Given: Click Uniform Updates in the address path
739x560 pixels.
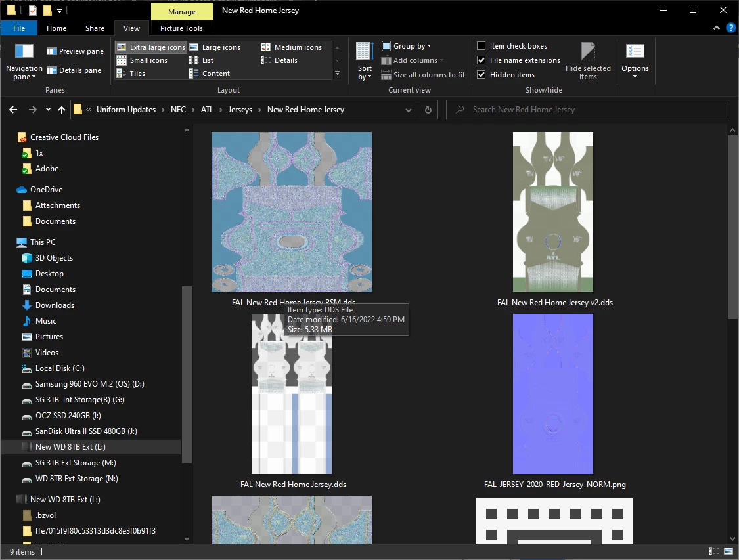Looking at the screenshot, I should [x=126, y=109].
